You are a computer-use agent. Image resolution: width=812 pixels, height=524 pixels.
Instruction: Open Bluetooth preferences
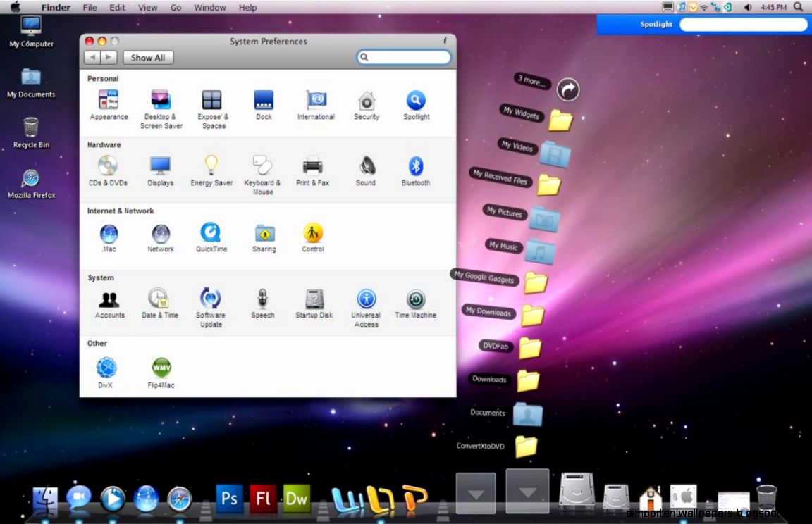(415, 168)
